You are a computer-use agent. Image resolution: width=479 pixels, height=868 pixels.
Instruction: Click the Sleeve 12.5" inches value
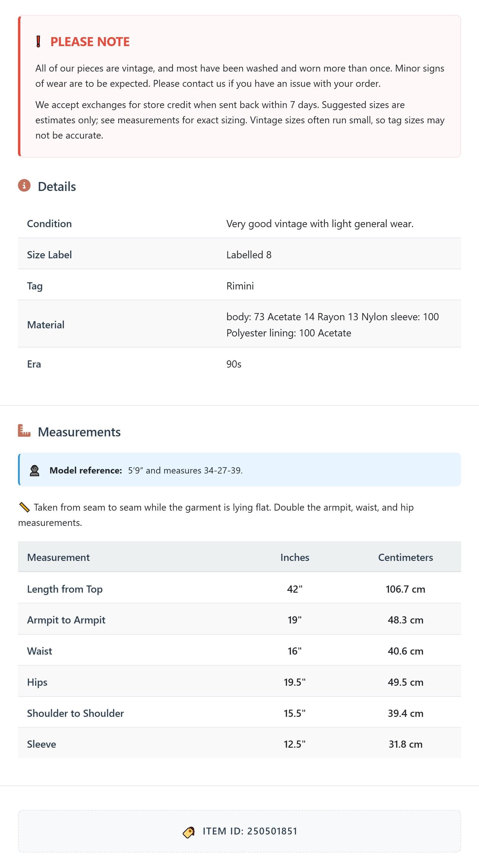click(295, 744)
